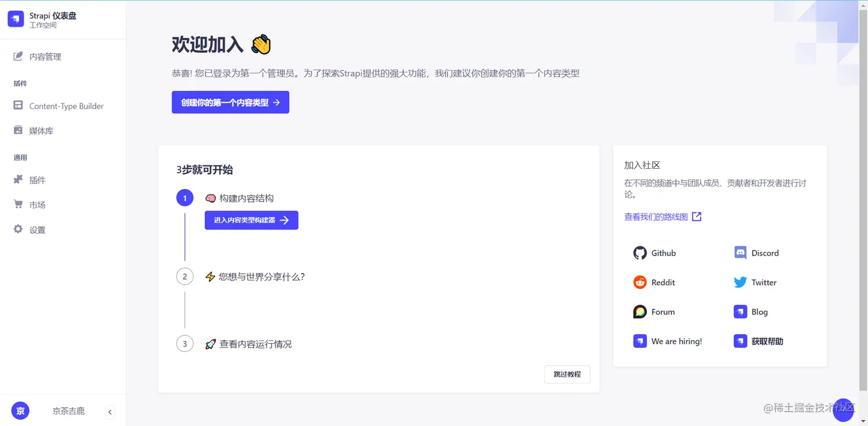Click 创建你的第一个内容类型 button
The height and width of the screenshot is (426, 868).
pyautogui.click(x=230, y=102)
